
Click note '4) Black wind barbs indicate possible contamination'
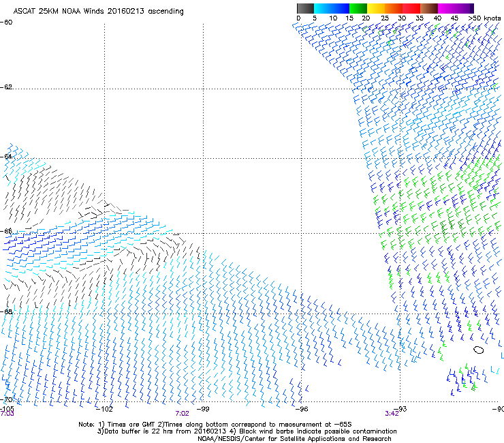(x=314, y=431)
